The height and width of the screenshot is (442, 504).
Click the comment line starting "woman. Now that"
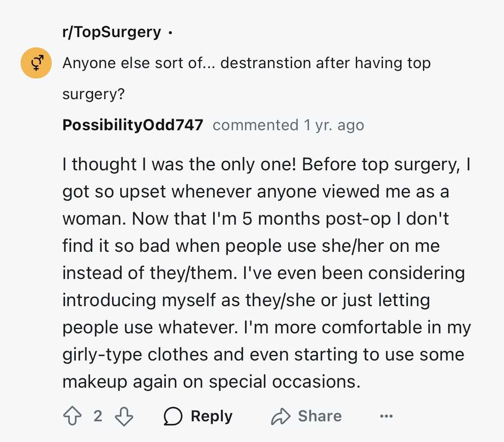pyautogui.click(x=255, y=219)
